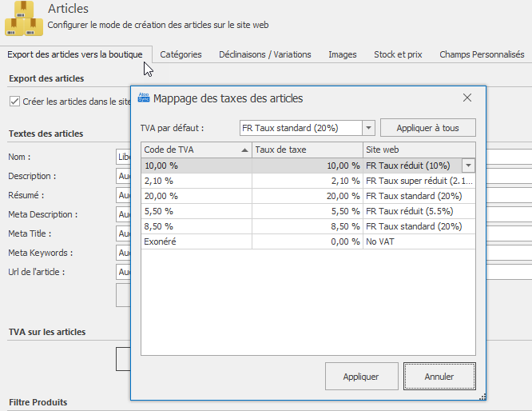Switch to Export des articles vers la boutique tab

(x=75, y=54)
